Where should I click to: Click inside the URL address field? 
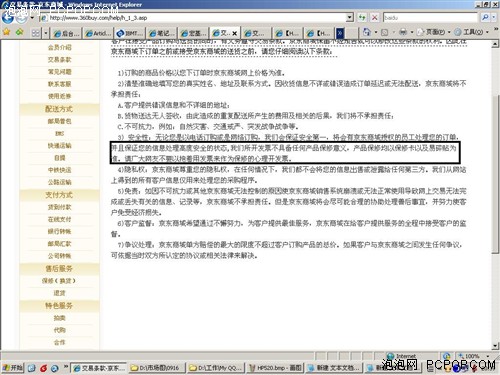[197, 17]
